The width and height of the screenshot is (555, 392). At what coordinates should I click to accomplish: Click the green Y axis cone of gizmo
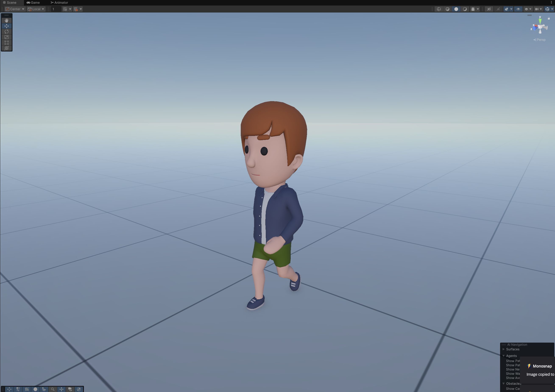(x=540, y=21)
